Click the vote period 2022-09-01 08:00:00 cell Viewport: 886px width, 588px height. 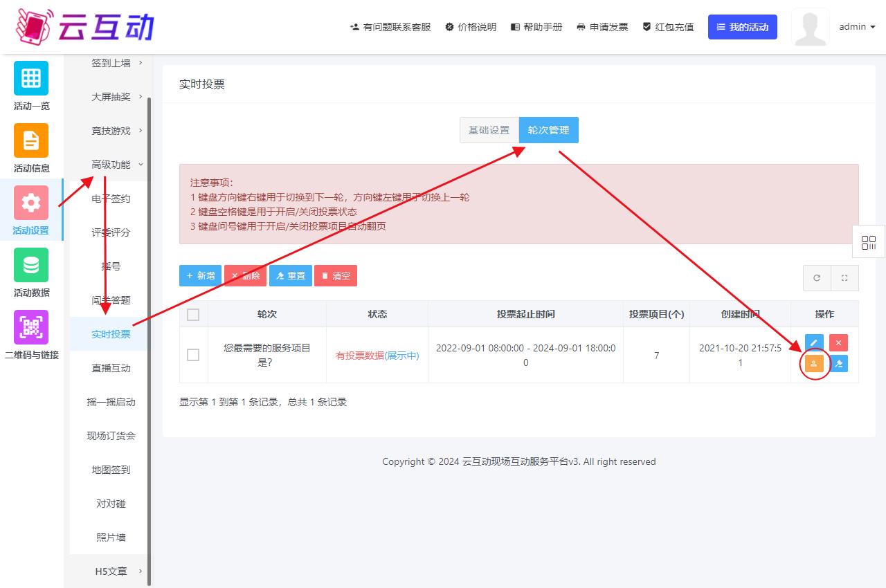[x=525, y=355]
